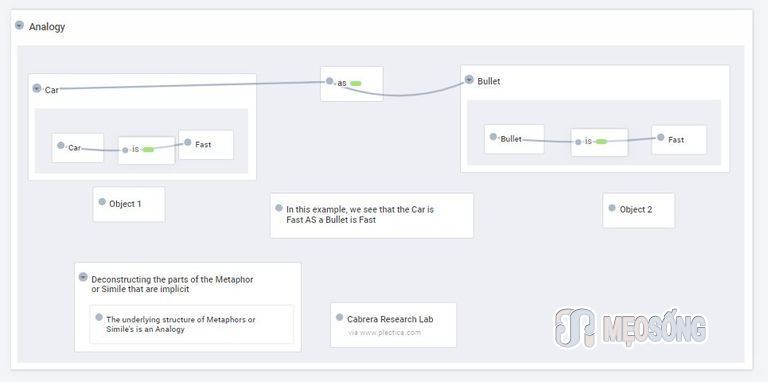Viewport: 768px width, 382px height.
Task: Click green pill on the 'as' relationship
Action: [356, 84]
